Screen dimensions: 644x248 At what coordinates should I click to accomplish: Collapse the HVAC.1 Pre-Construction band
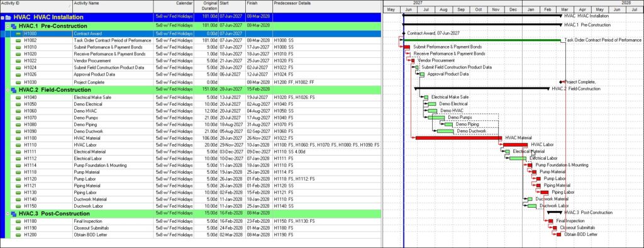pos(8,26)
